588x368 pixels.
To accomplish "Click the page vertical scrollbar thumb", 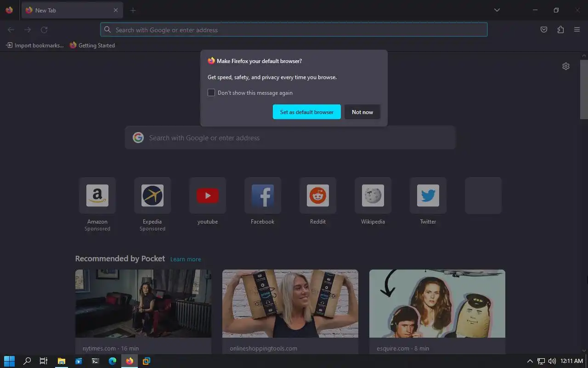I will (x=584, y=89).
